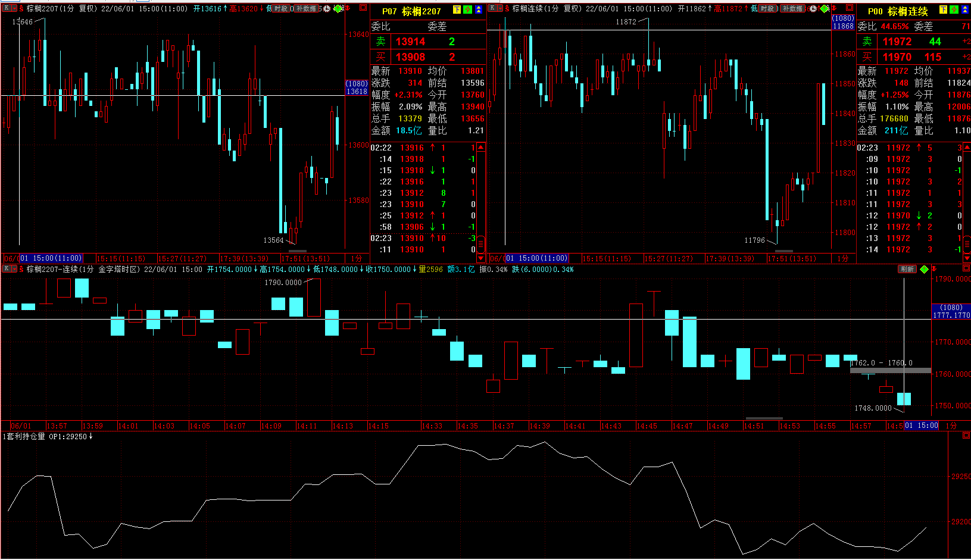Screen dimensions: 971x560
Task: Open the 1分 period selector under 棕榈连续 chart
Action: (843, 258)
